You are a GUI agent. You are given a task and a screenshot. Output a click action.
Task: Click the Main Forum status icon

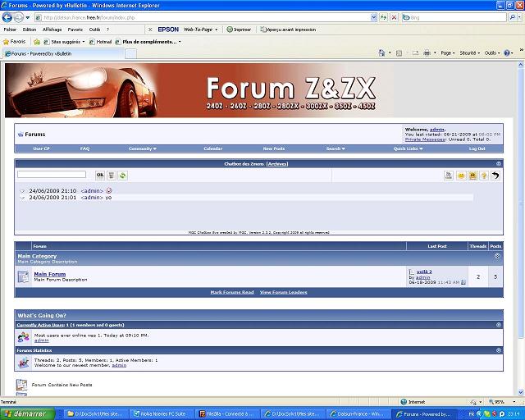tap(23, 276)
